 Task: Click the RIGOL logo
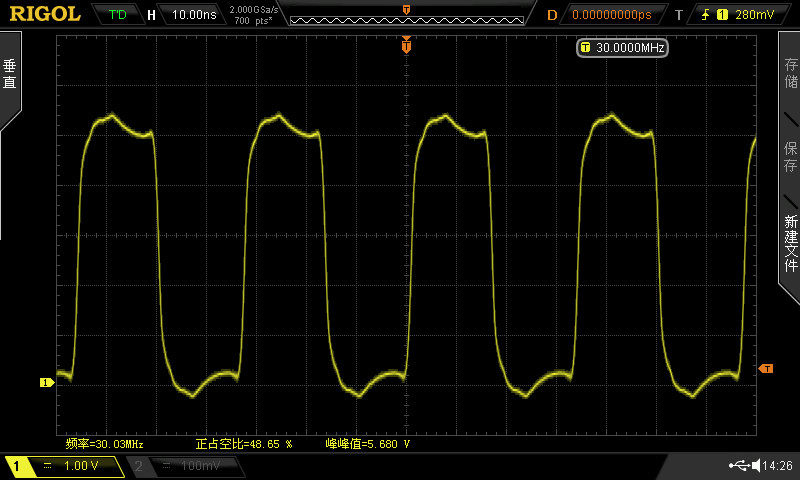click(45, 14)
